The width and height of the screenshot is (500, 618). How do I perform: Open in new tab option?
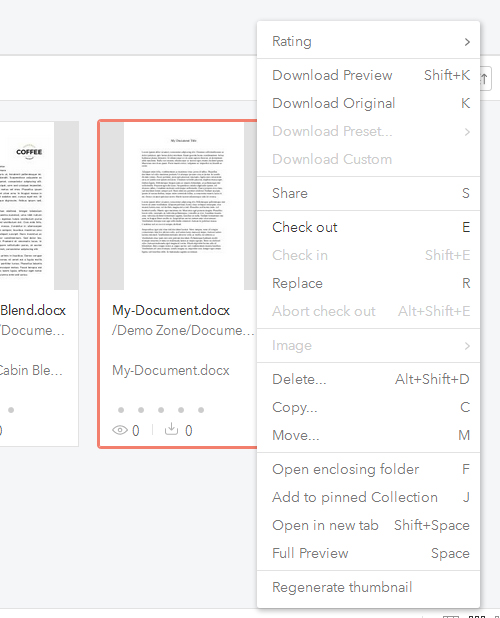click(368, 525)
